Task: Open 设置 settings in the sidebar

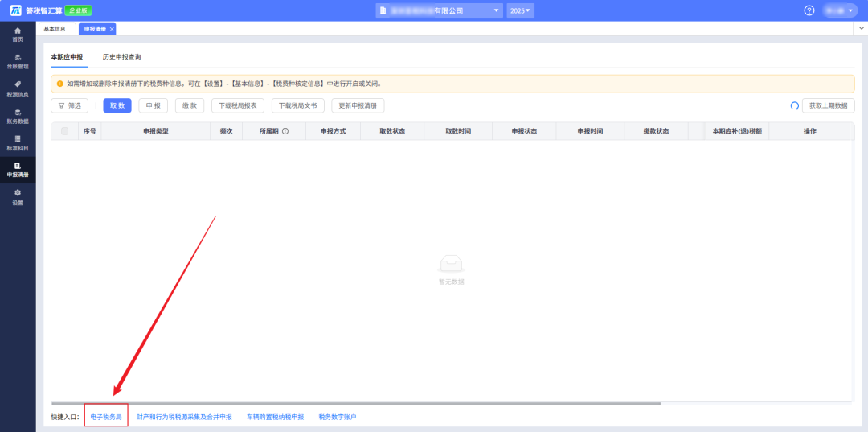Action: (x=18, y=197)
